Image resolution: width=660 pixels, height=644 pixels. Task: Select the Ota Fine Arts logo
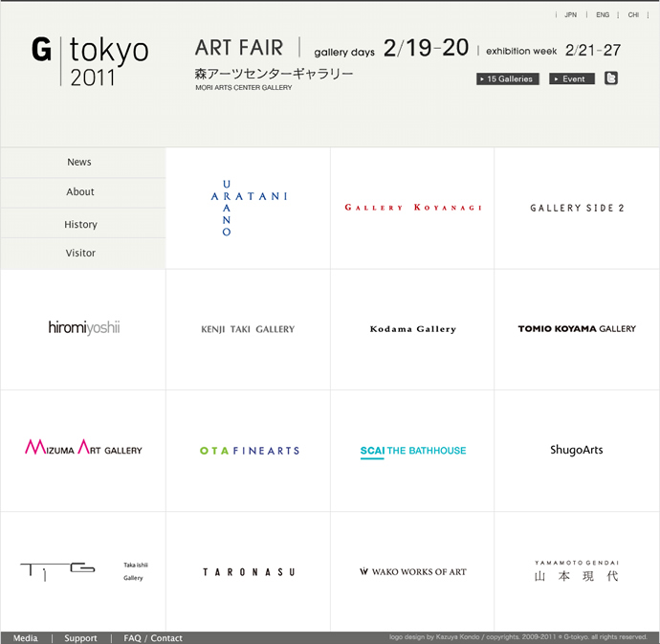click(x=250, y=451)
